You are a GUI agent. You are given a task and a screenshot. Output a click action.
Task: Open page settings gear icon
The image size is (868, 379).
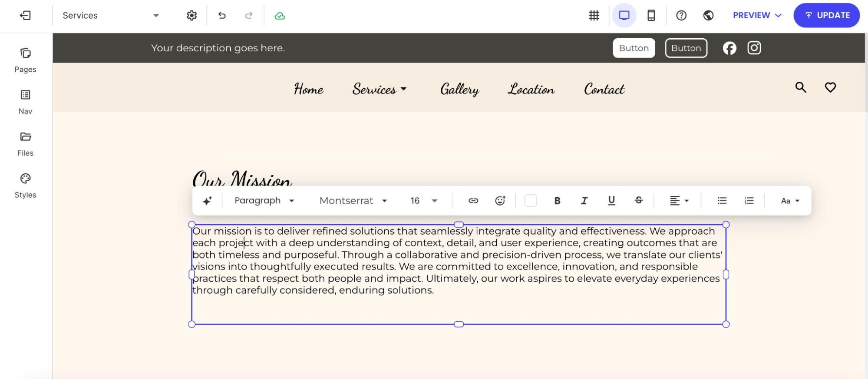[191, 16]
